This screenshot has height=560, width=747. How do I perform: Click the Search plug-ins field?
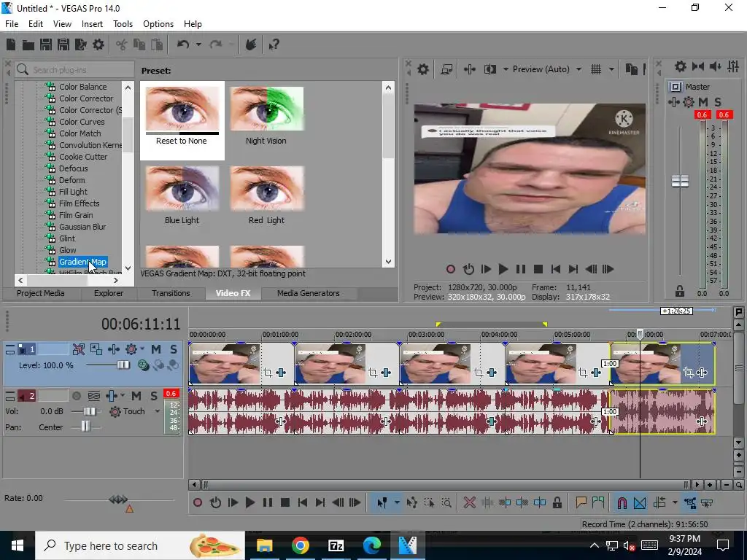click(x=74, y=69)
